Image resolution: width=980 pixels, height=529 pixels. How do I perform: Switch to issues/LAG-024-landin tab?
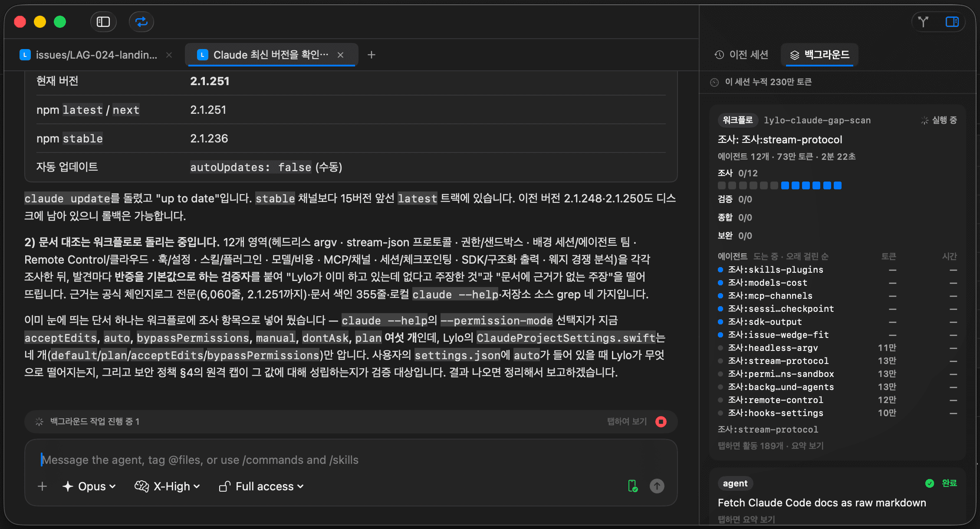(96, 55)
